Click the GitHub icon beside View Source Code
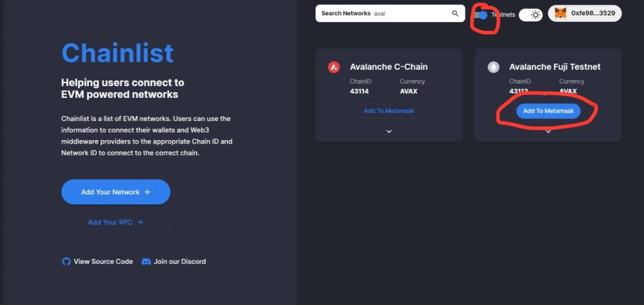Screen dimensions: 644x305 click(x=66, y=262)
